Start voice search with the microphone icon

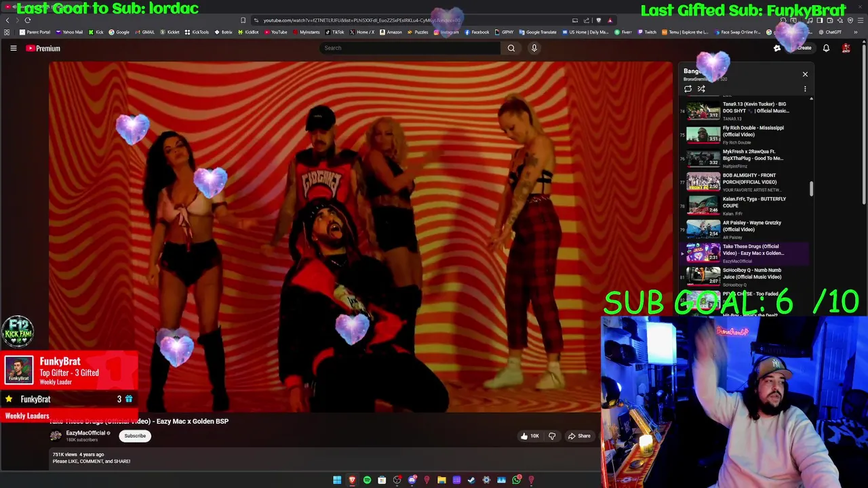[x=534, y=48]
